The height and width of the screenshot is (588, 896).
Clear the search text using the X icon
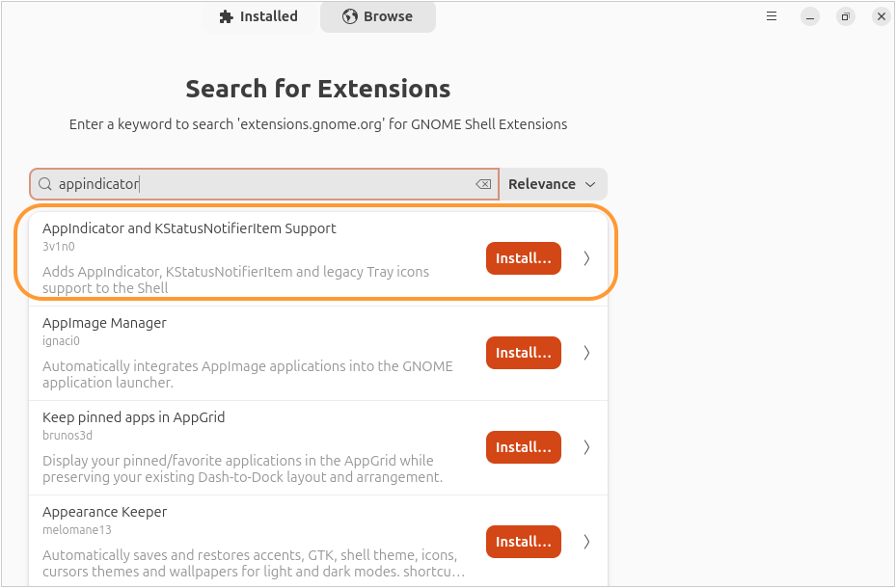point(482,183)
